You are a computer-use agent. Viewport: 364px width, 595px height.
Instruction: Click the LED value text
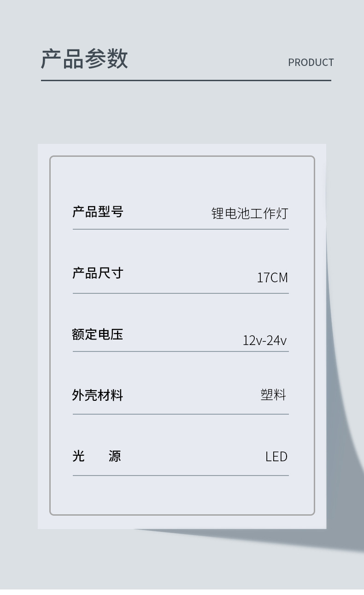276,457
